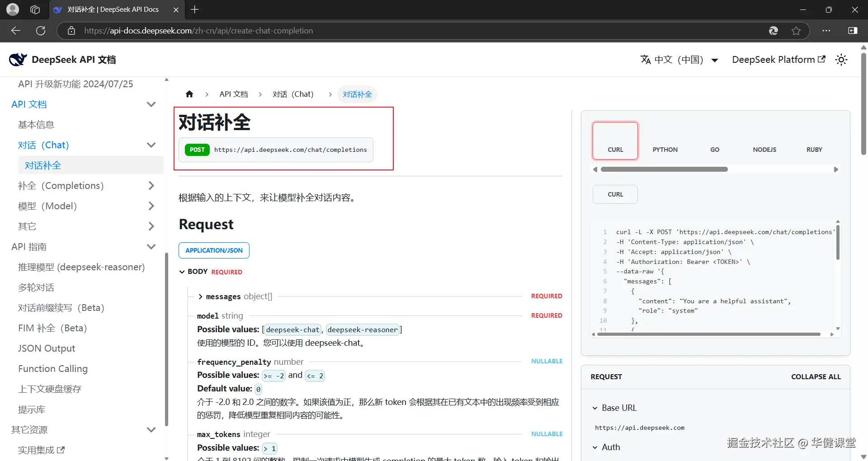This screenshot has width=868, height=461.
Task: Click the 对话 (Chat) breadcrumb link
Action: tap(293, 94)
